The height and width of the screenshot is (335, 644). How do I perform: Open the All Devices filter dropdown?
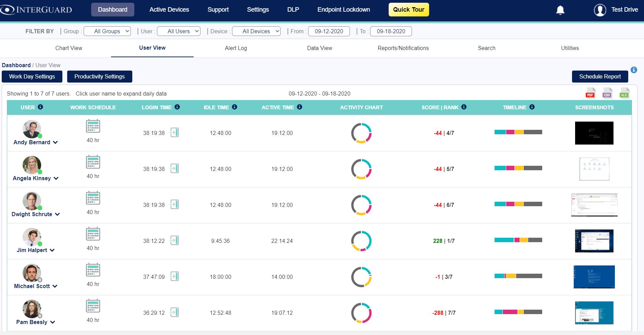click(256, 31)
